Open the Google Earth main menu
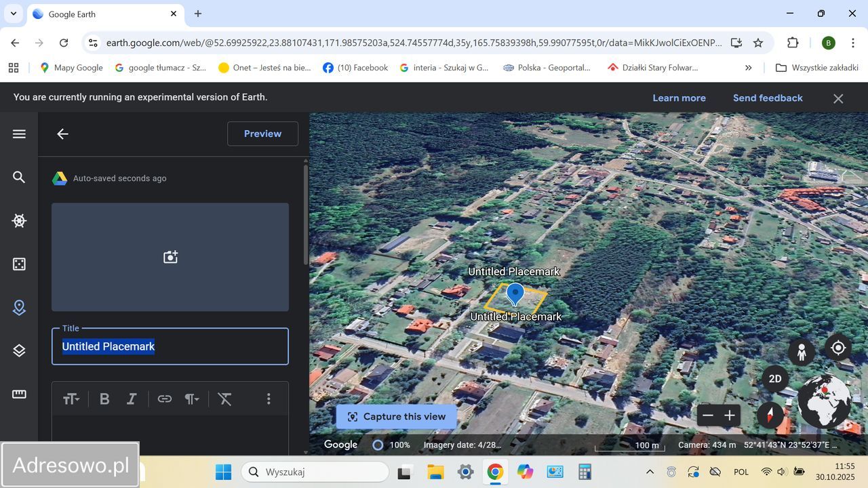The height and width of the screenshot is (488, 868). [x=19, y=134]
